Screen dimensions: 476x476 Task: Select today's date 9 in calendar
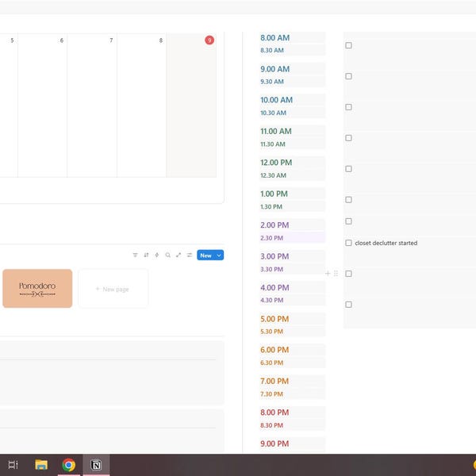coord(209,40)
